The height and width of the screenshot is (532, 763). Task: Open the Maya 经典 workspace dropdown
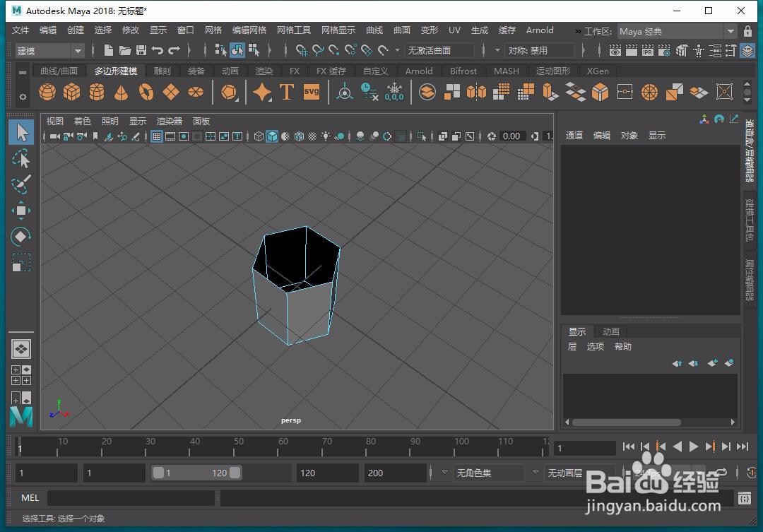click(x=677, y=31)
